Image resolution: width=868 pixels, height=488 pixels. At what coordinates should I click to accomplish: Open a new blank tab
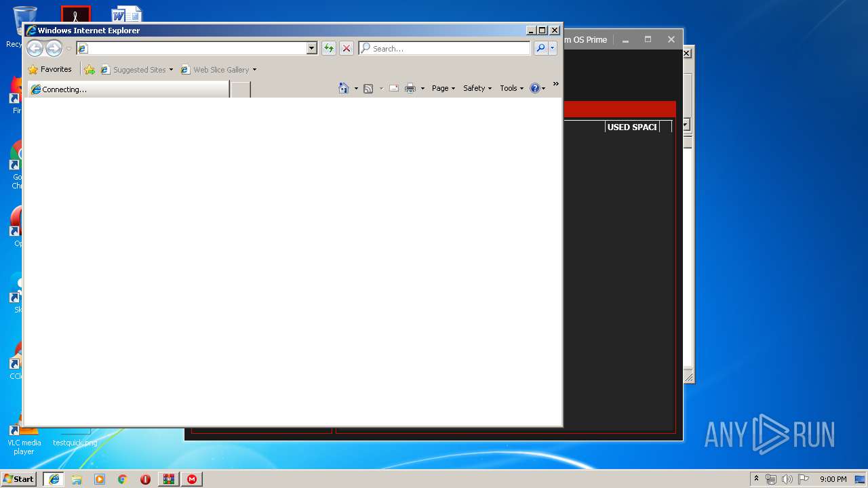point(241,89)
